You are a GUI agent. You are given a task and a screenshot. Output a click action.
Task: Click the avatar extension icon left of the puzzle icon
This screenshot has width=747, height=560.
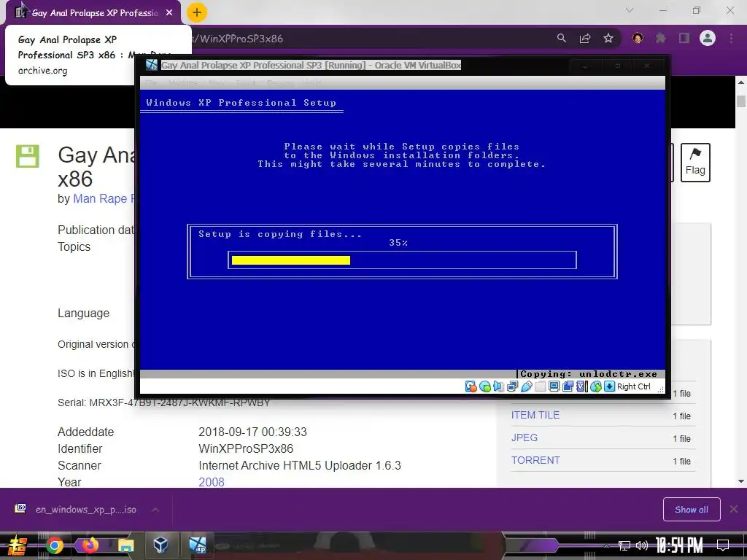638,38
